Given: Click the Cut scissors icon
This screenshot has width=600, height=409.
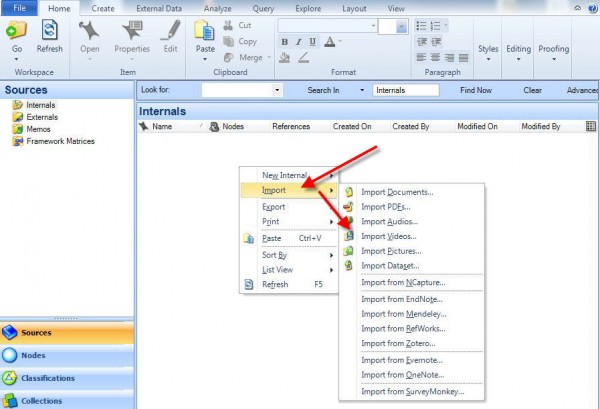Looking at the screenshot, I should tap(228, 25).
